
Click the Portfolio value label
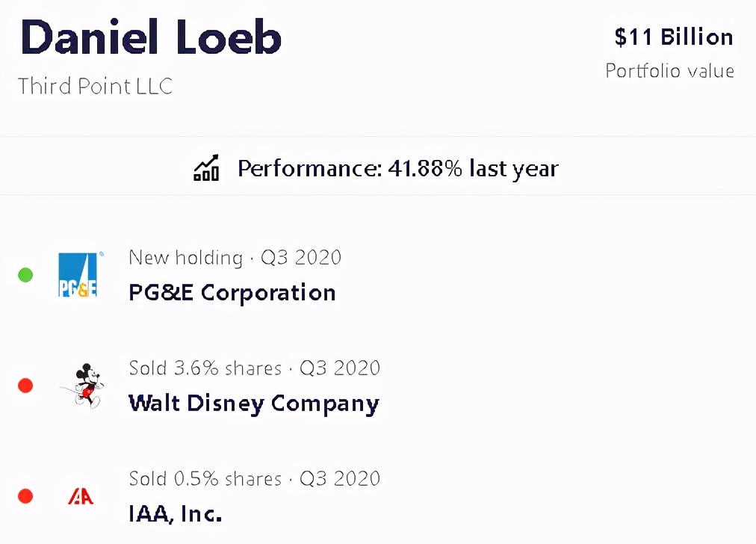[x=669, y=71]
